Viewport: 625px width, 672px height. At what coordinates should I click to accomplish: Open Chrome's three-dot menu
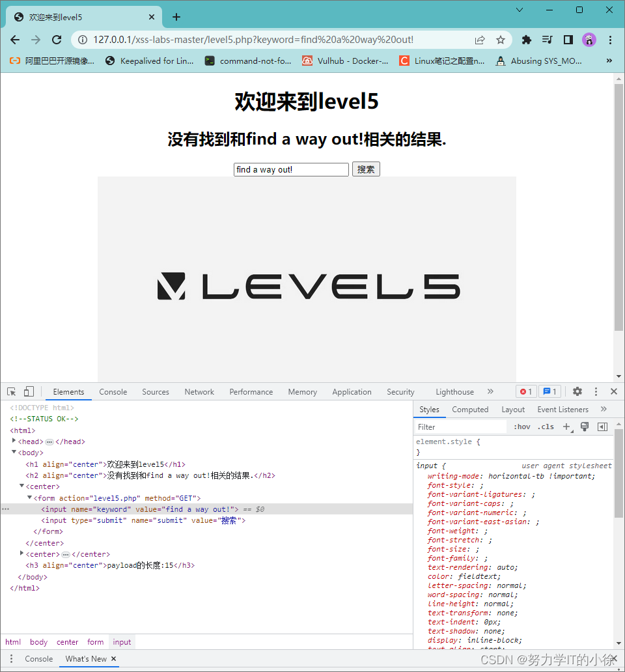(x=610, y=40)
